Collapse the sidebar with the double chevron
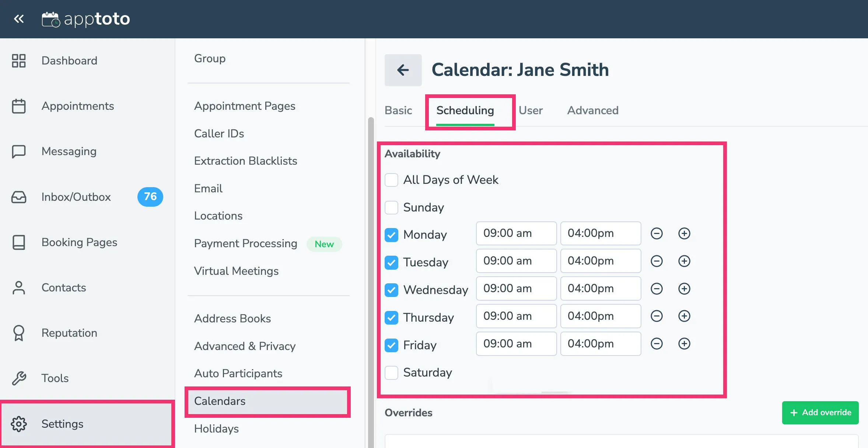The width and height of the screenshot is (868, 448). point(18,19)
